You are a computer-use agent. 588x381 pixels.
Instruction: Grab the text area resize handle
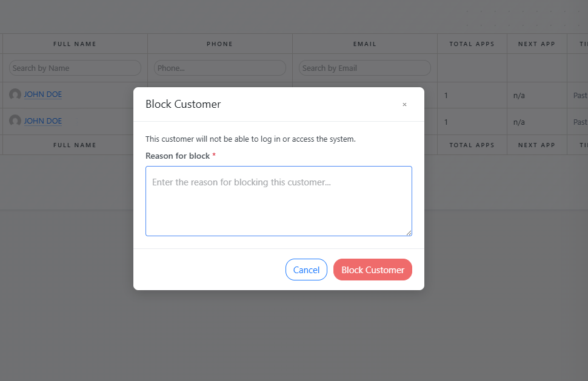pos(409,233)
